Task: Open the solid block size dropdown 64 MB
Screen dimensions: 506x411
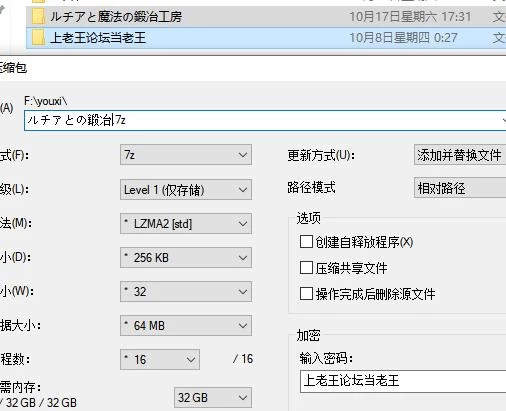Action: (186, 326)
